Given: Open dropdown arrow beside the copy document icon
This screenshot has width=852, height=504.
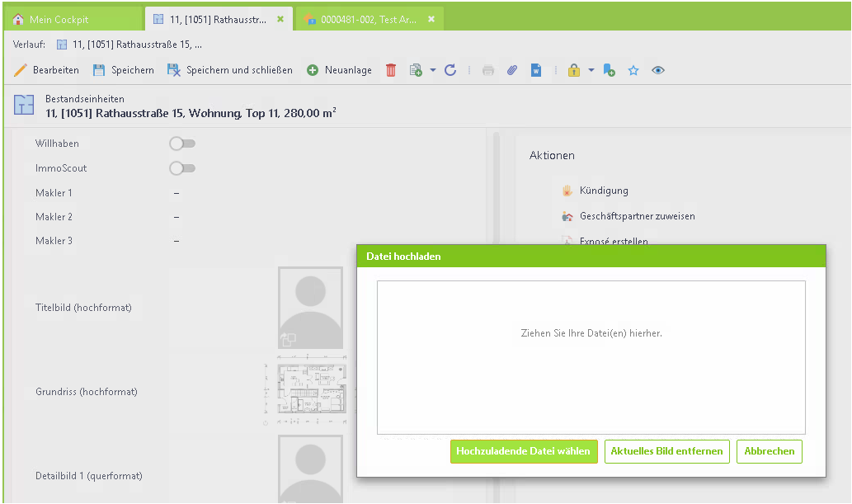Looking at the screenshot, I should tap(433, 71).
